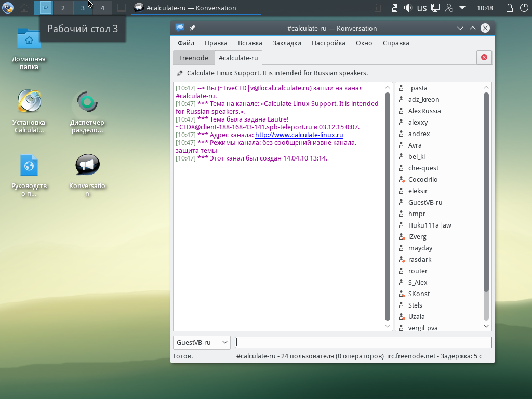Click the nickname list vertical scrollbar
Image resolution: width=532 pixels, height=399 pixels.
tap(486, 192)
